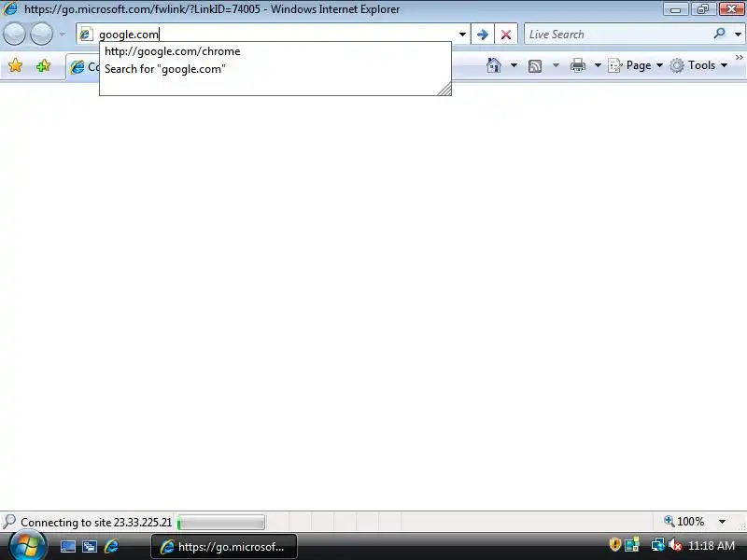The image size is (747, 560).
Task: Select the current browser tab
Action: pyautogui.click(x=83, y=67)
